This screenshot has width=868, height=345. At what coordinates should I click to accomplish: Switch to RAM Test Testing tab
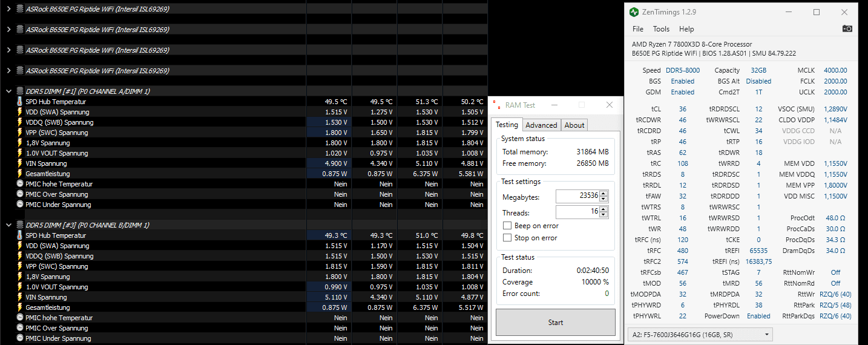tap(507, 125)
